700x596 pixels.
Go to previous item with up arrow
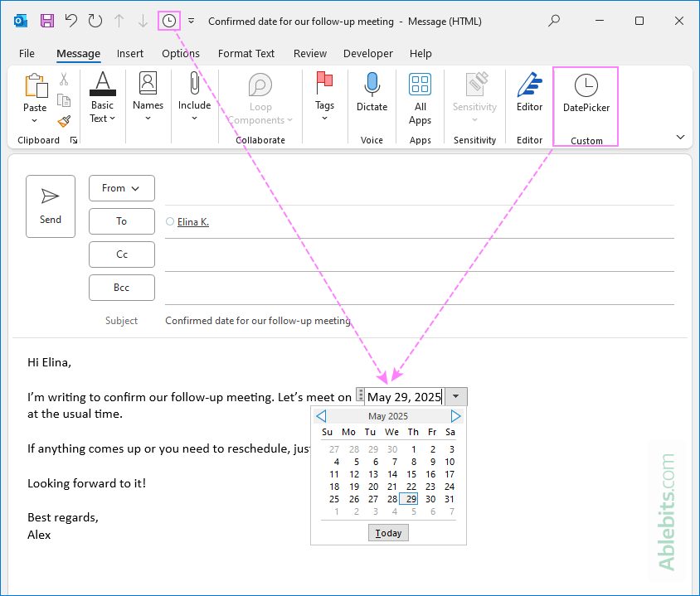coord(119,21)
